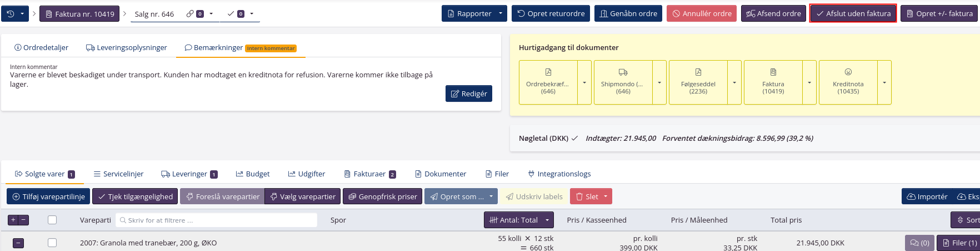Switch to Ordredetaljer tab

42,47
